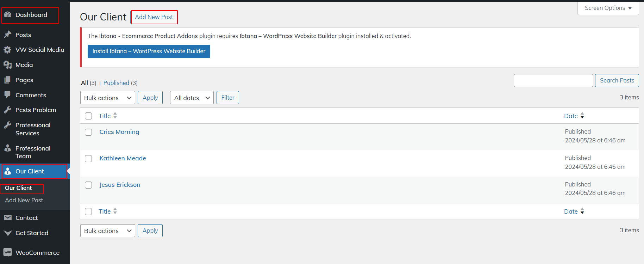Focus the search posts text field

coord(553,81)
